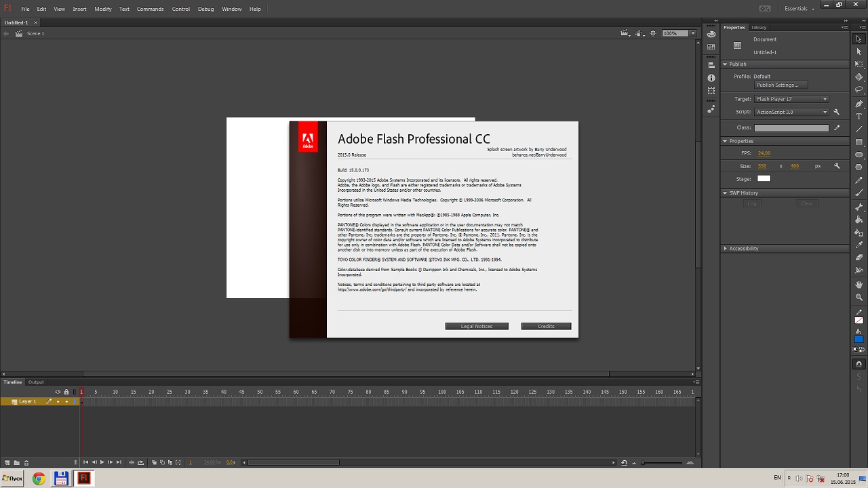Switch to the Library tab

pos(759,27)
